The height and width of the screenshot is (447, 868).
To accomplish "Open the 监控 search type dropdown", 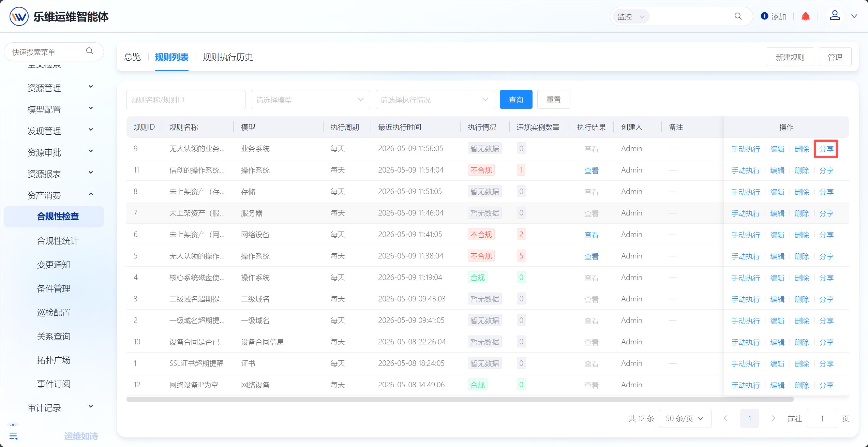I will click(631, 16).
